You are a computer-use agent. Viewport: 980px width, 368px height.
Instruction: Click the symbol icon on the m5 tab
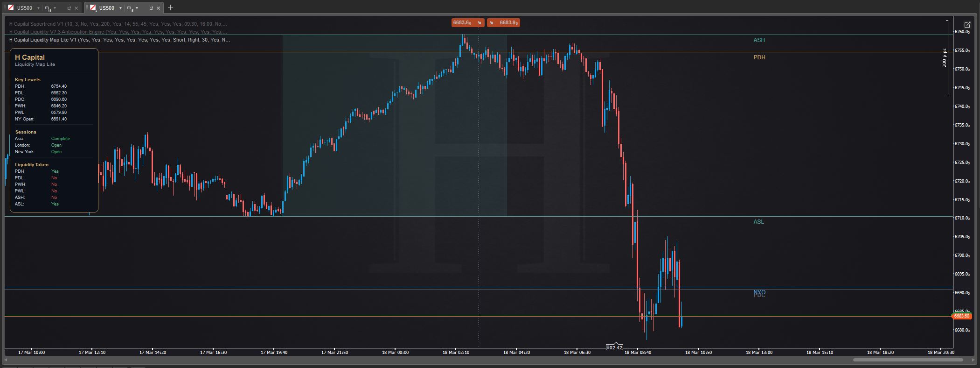(93, 8)
